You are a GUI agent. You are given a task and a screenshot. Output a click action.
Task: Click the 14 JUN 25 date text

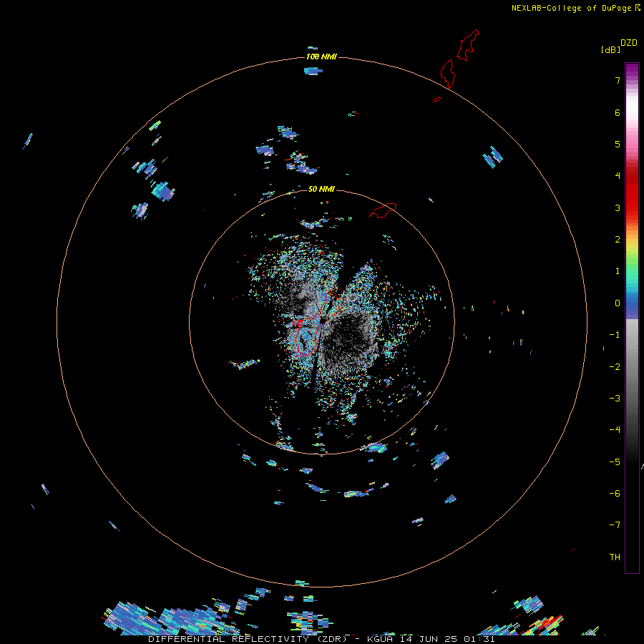point(429,639)
